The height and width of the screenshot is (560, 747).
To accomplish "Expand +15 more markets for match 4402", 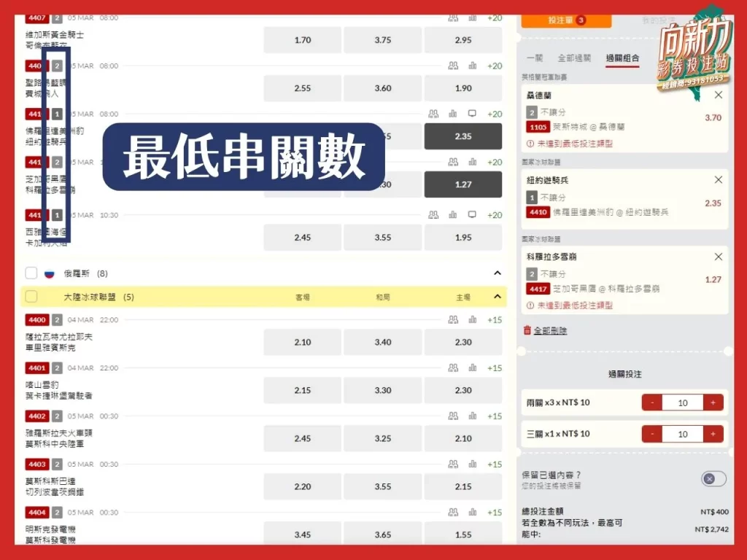I will (x=495, y=416).
